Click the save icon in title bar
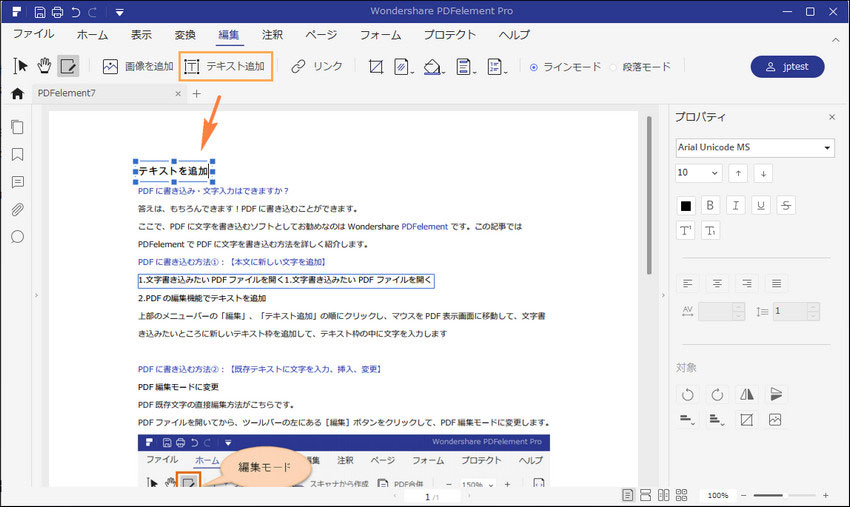 (x=40, y=11)
